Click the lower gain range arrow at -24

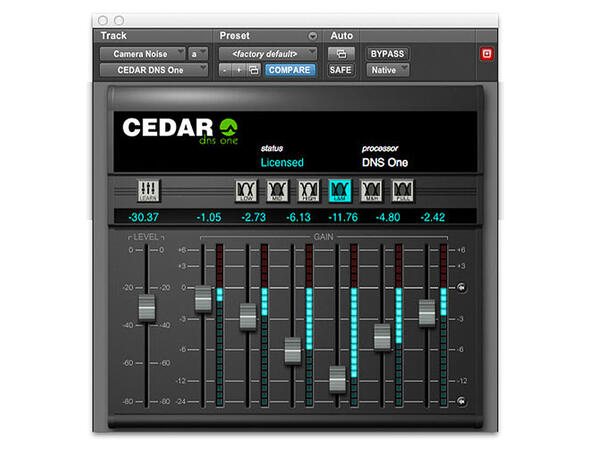[x=461, y=401]
